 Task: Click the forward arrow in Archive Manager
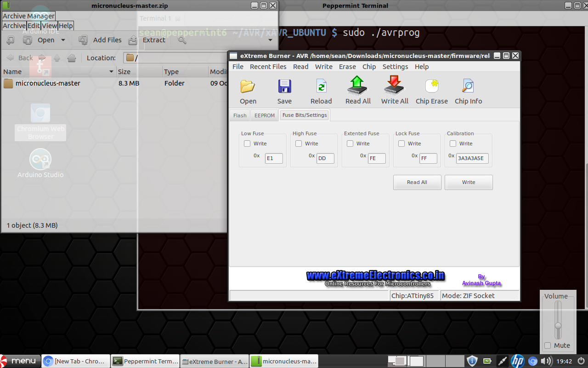coord(42,58)
